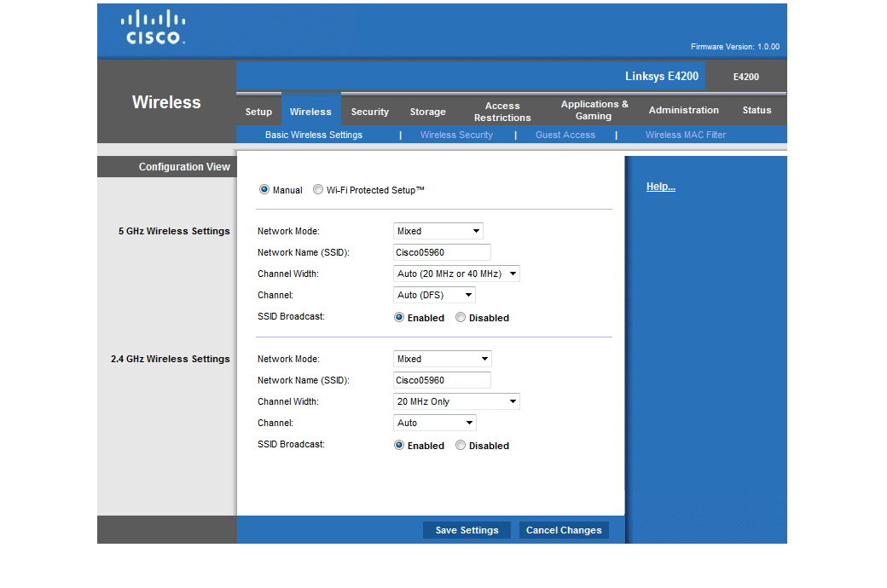Screen dimensions: 887x588
Task: Open the Wireless Security sub-tab
Action: pyautogui.click(x=456, y=135)
